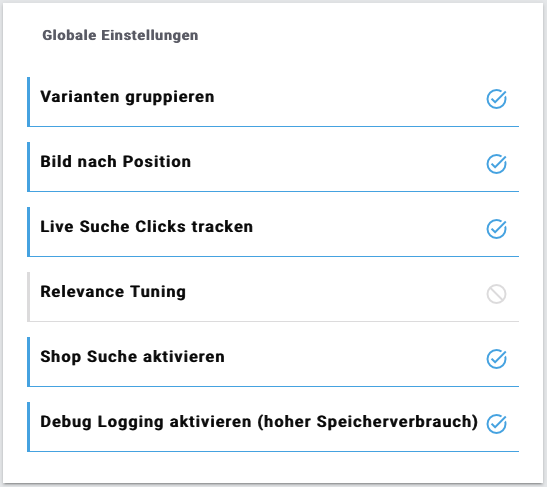547x487 pixels.
Task: Click the Shop Suche aktivieren label
Action: pyautogui.click(x=132, y=357)
